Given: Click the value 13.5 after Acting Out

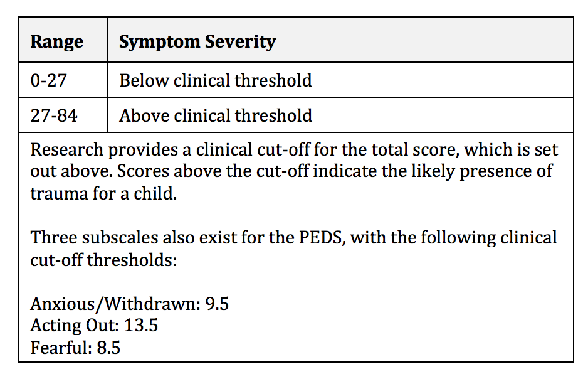Looking at the screenshot, I should tap(141, 325).
